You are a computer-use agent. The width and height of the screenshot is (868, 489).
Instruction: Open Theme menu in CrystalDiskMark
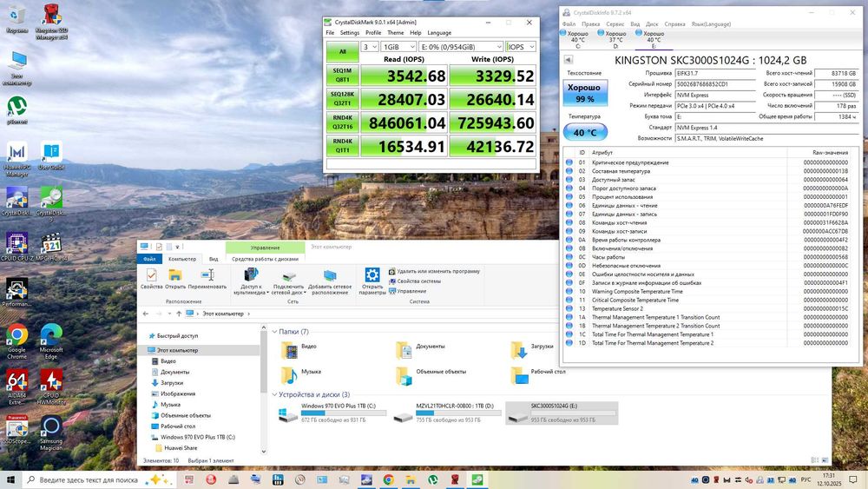[x=395, y=33]
